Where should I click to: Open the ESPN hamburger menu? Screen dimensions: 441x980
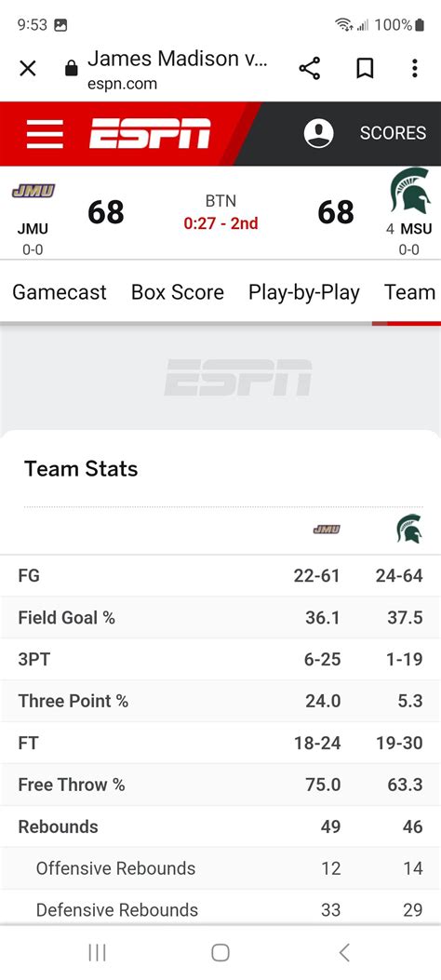tap(45, 134)
